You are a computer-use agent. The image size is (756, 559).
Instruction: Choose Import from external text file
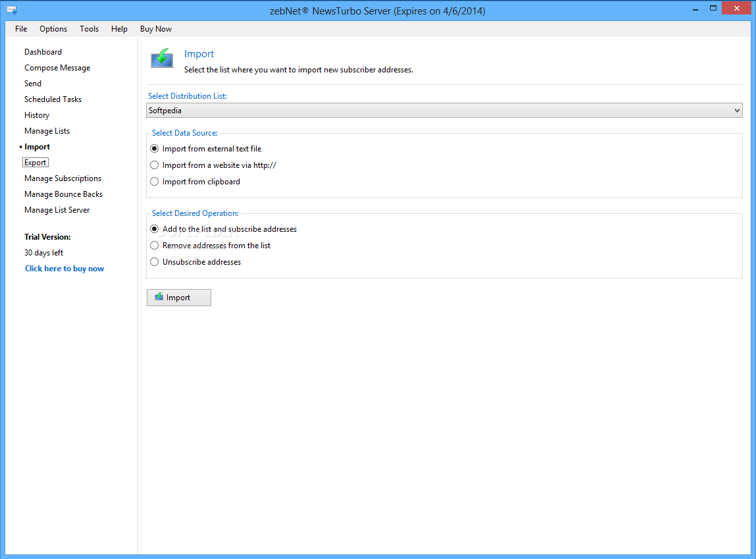(x=207, y=149)
